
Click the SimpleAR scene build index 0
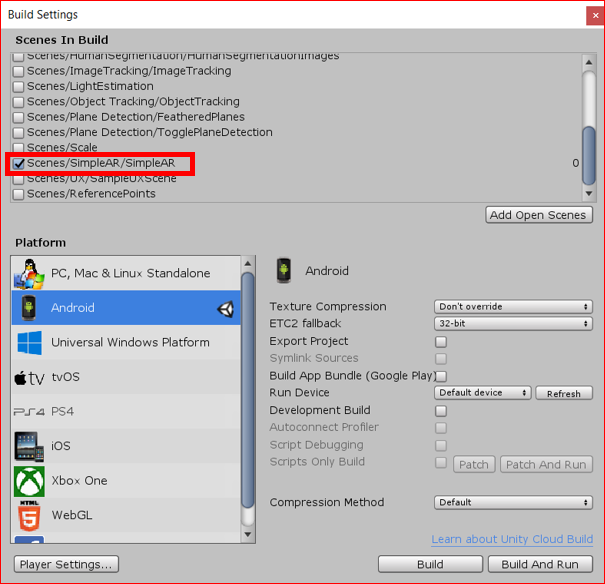tap(576, 164)
